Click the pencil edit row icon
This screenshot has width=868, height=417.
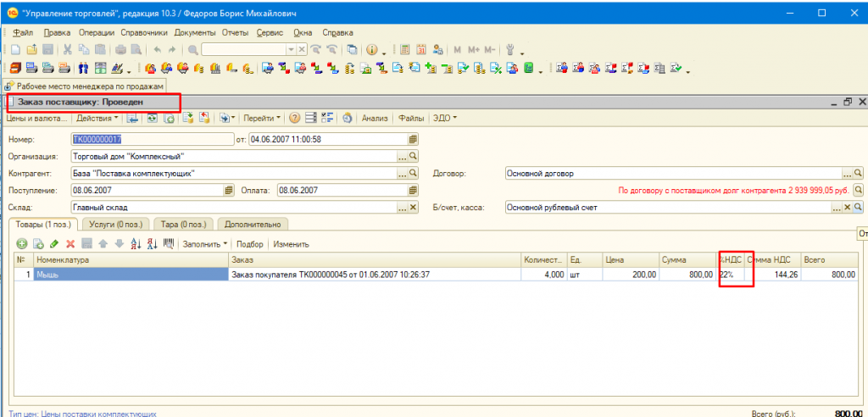(54, 244)
